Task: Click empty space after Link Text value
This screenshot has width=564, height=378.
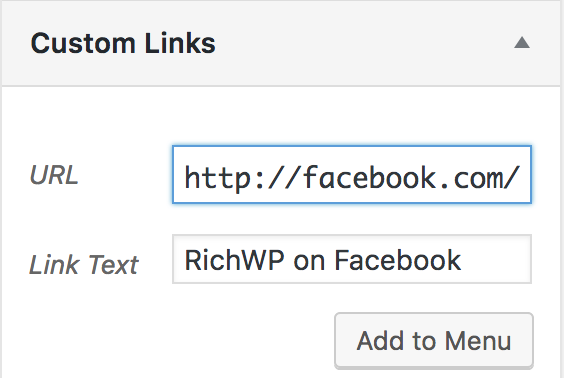Action: [496, 260]
